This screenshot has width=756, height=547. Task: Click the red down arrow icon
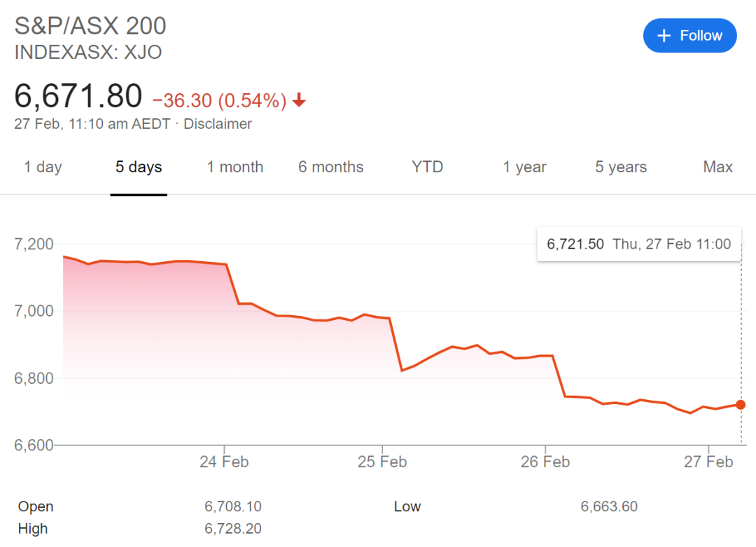tap(299, 101)
